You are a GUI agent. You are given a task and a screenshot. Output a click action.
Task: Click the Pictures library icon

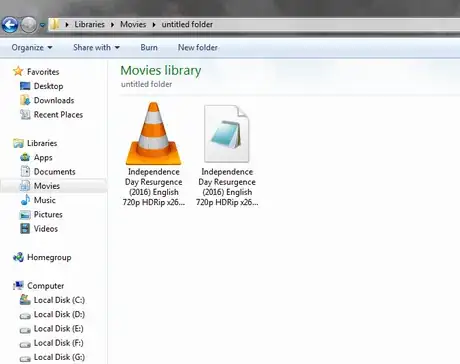tap(25, 215)
